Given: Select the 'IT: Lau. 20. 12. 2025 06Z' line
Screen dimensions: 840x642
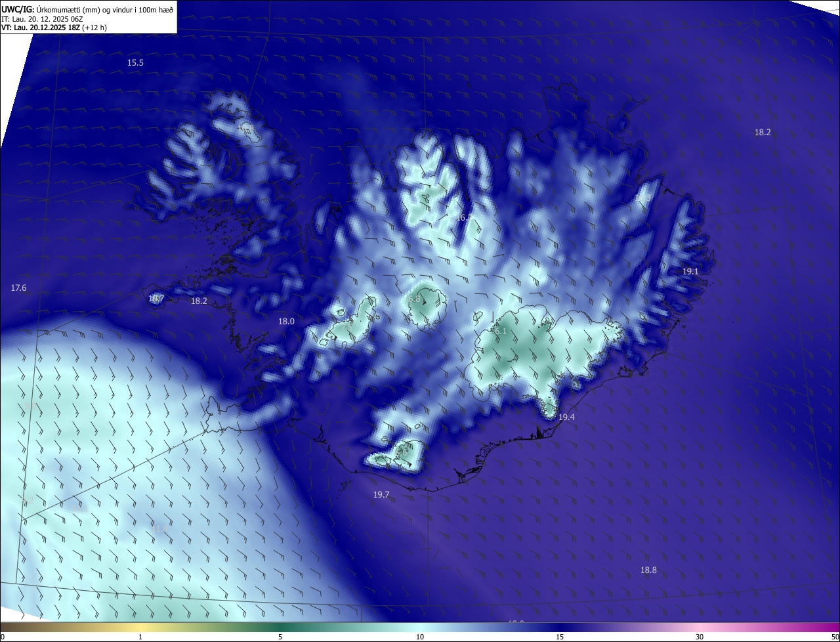Looking at the screenshot, I should pos(42,19).
